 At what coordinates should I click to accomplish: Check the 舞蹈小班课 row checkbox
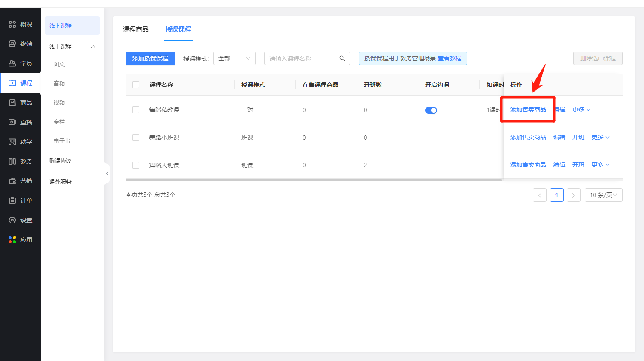[x=136, y=138]
